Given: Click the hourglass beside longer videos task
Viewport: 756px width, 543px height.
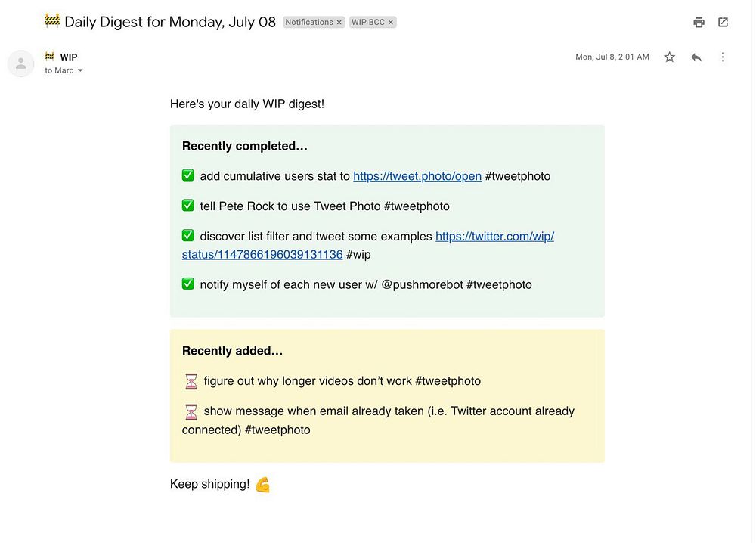Looking at the screenshot, I should 191,381.
